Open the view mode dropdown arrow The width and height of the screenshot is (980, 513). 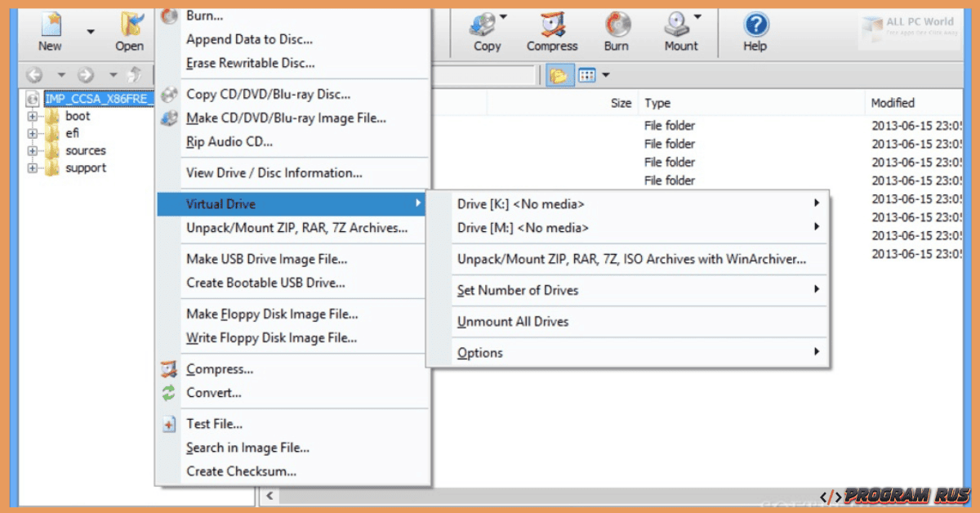pyautogui.click(x=605, y=76)
